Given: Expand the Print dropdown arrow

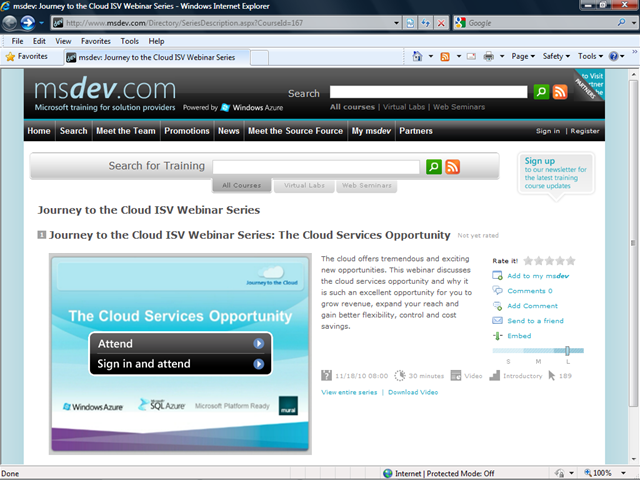Looking at the screenshot, I should 502,56.
